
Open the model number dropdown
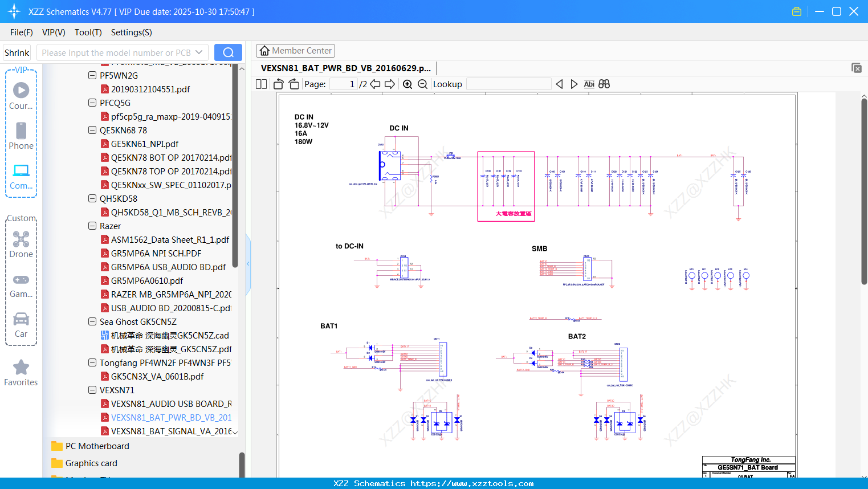point(199,52)
